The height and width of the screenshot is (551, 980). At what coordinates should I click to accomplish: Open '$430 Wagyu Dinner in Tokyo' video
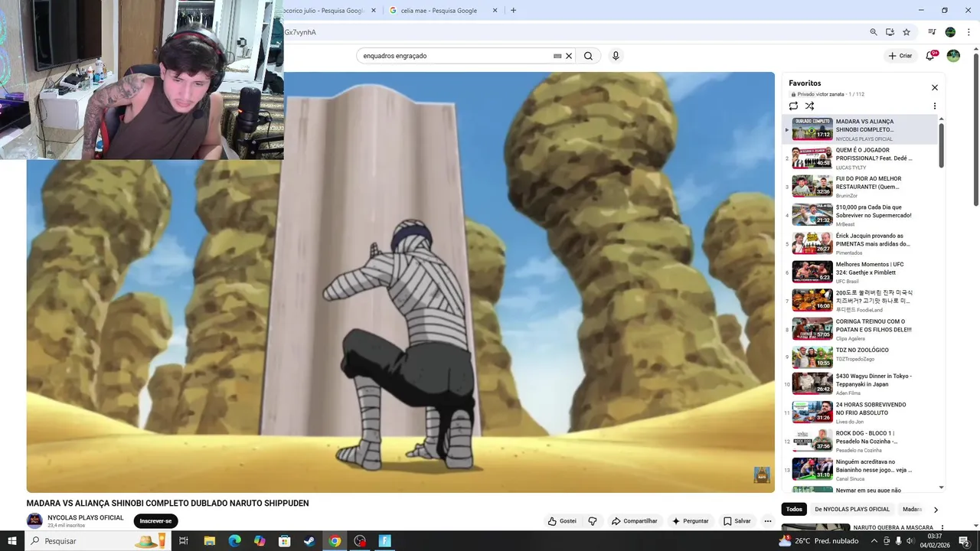point(860,384)
